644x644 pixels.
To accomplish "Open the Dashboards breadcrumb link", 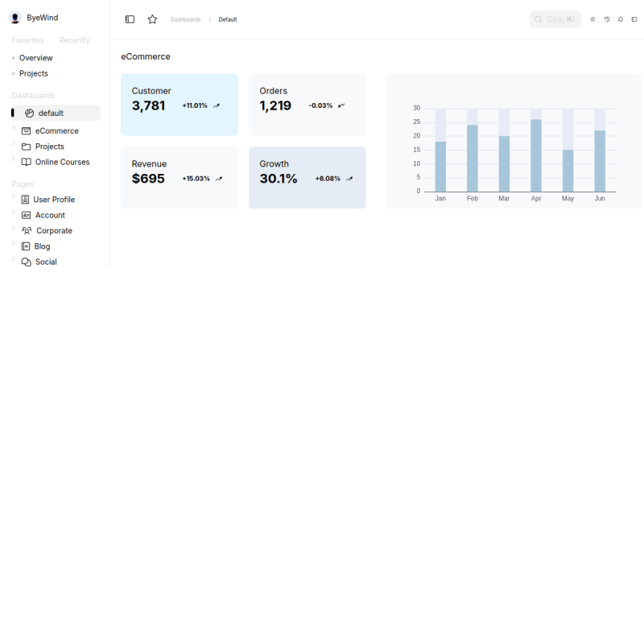I will 185,19.
